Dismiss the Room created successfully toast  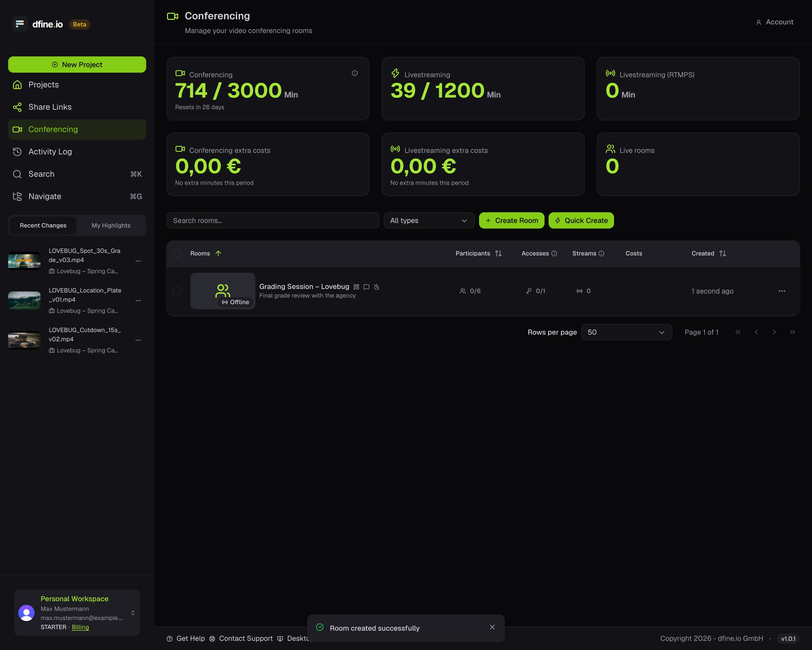(492, 627)
